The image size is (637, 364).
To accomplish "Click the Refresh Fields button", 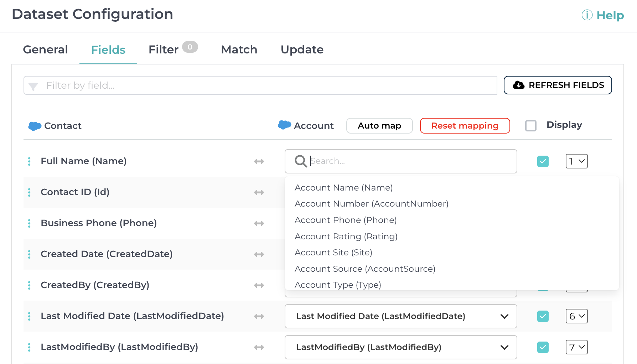I will click(x=558, y=85).
